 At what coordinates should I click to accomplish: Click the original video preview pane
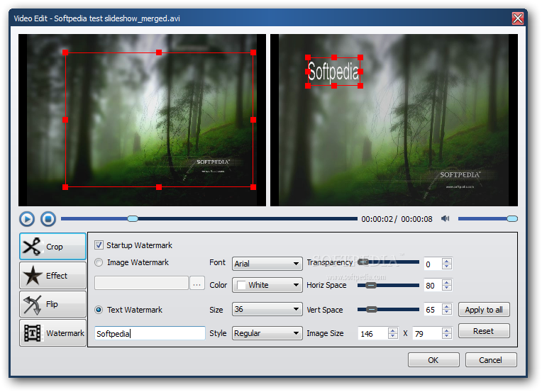[x=142, y=120]
